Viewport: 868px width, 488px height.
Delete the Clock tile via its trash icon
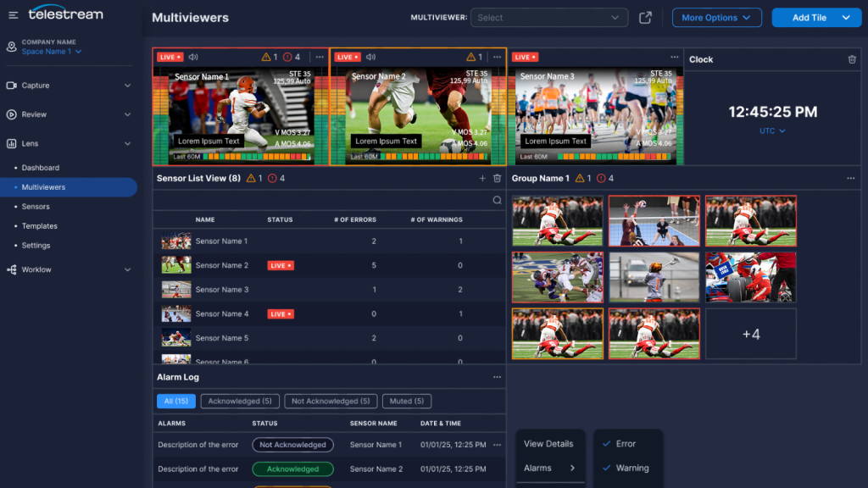click(x=852, y=59)
